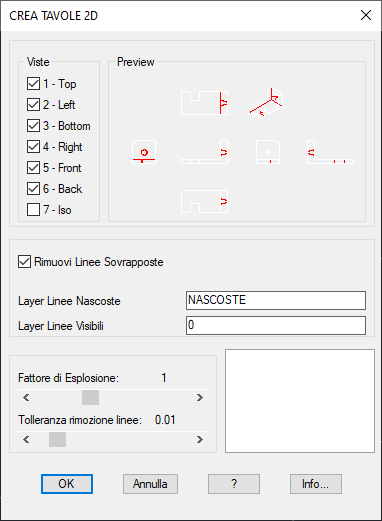Screen dimensions: 382x521
Task: Focus the Layer Linee Visibili field
Action: (x=276, y=325)
